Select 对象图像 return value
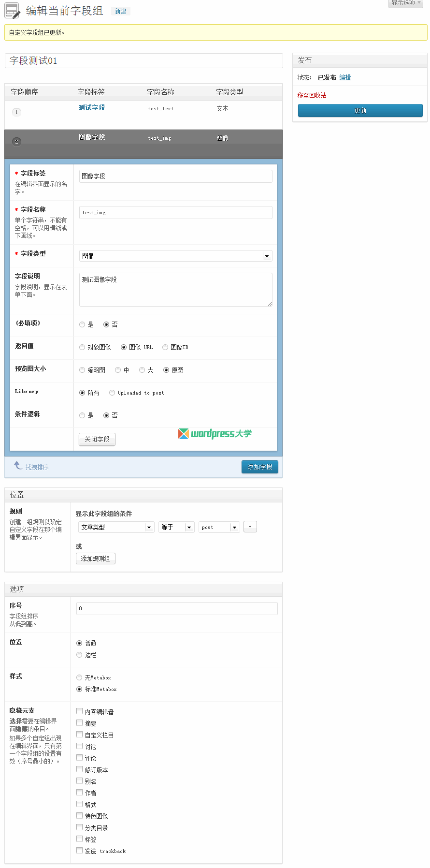The width and height of the screenshot is (430, 868). (82, 347)
